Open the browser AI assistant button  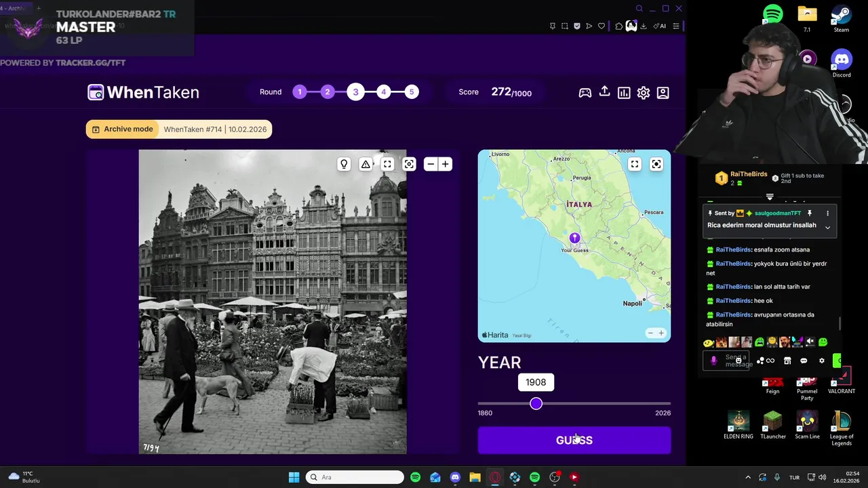click(659, 26)
